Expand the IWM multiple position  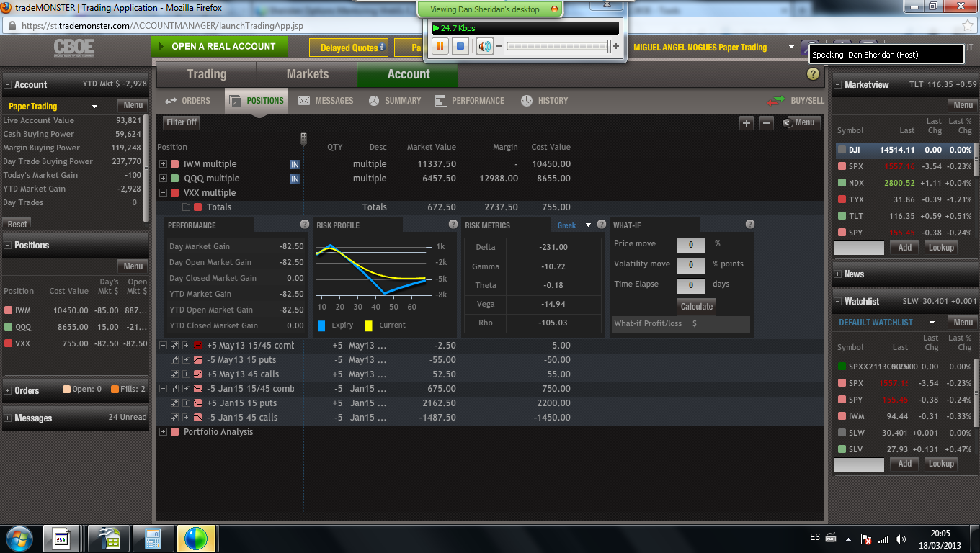tap(164, 164)
